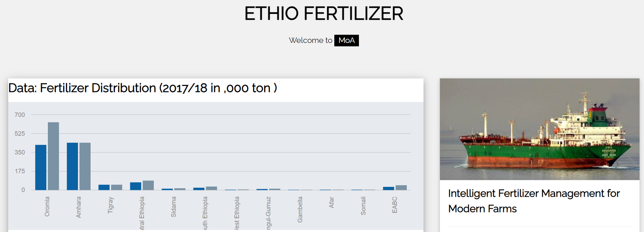Click the Fertilizer Distribution chart title
644x232 pixels.
pyautogui.click(x=143, y=88)
